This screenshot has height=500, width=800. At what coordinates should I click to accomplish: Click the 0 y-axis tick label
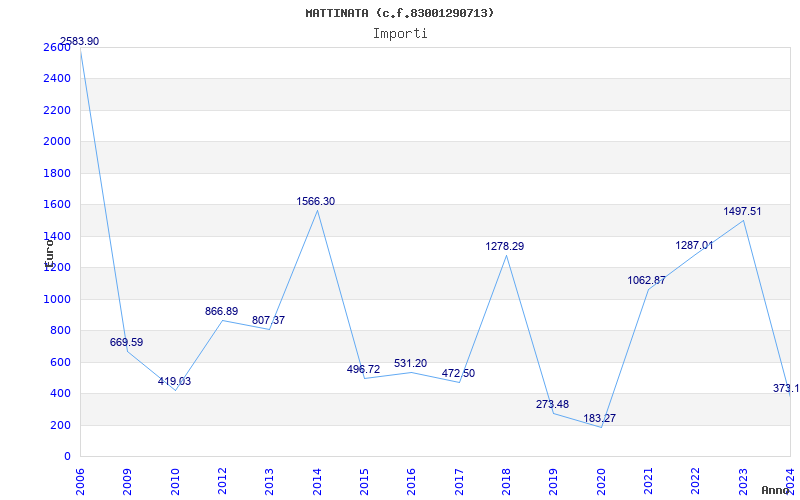pyautogui.click(x=67, y=457)
